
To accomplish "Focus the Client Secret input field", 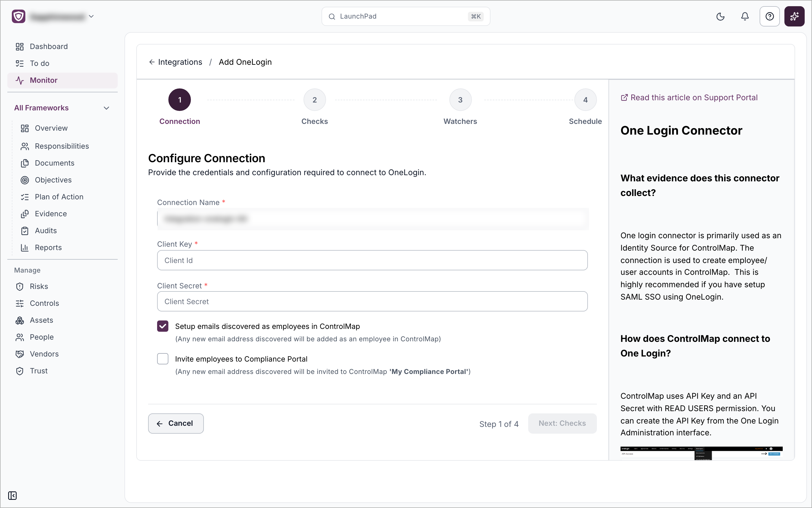I will point(372,301).
